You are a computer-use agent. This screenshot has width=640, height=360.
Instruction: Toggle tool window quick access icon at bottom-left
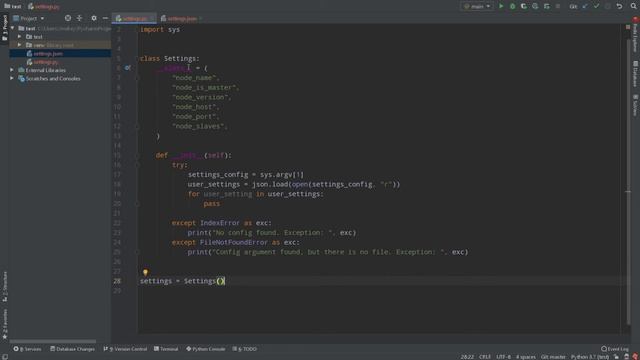tap(5, 357)
